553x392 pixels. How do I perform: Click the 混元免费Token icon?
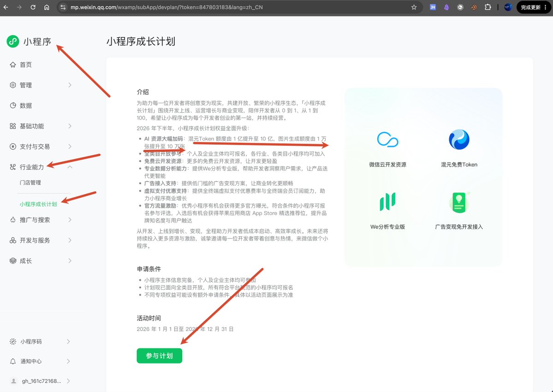click(459, 140)
